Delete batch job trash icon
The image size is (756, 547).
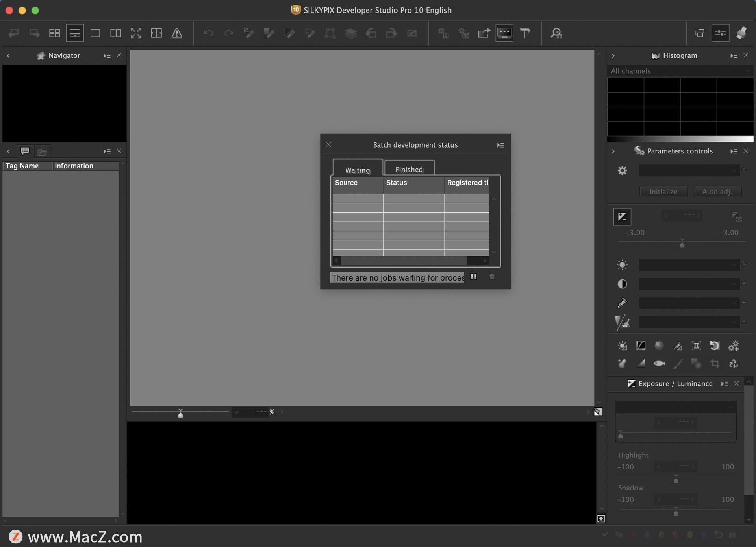(x=492, y=277)
